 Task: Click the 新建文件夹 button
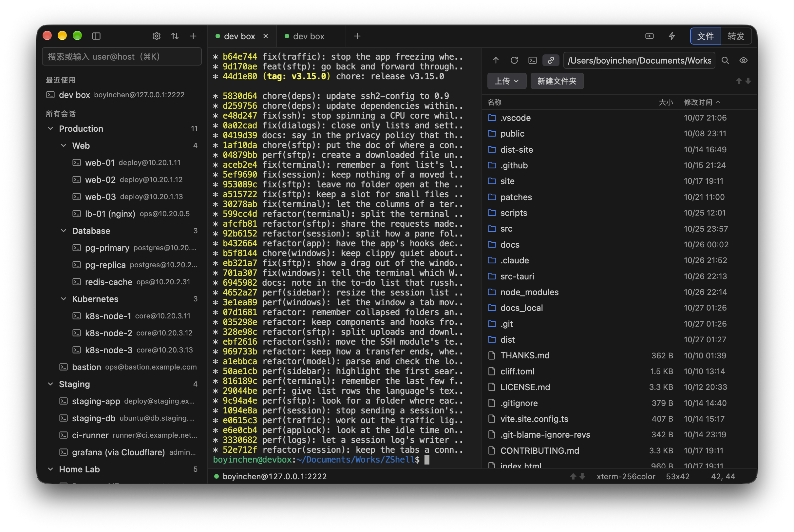tap(557, 81)
